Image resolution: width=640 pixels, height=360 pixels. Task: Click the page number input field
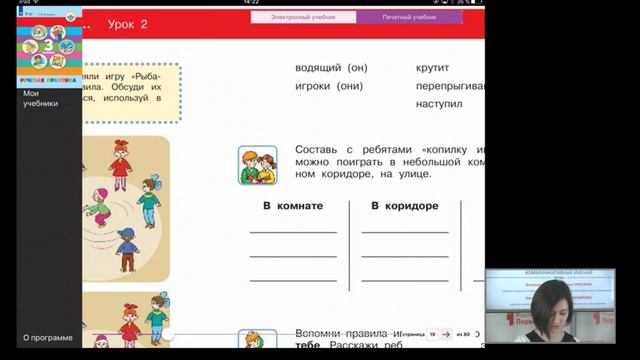[432, 334]
